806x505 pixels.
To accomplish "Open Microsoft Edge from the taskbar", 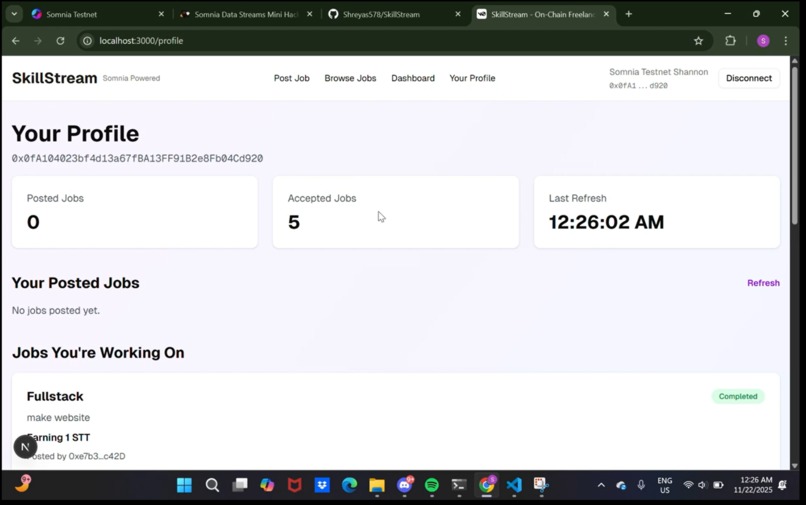I will pyautogui.click(x=350, y=485).
